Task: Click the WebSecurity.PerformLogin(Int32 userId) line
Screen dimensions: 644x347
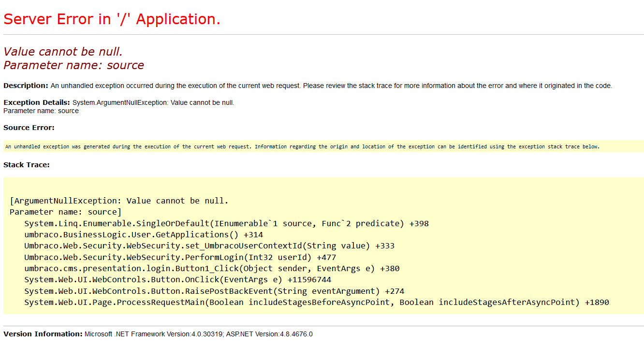Action: (180, 257)
